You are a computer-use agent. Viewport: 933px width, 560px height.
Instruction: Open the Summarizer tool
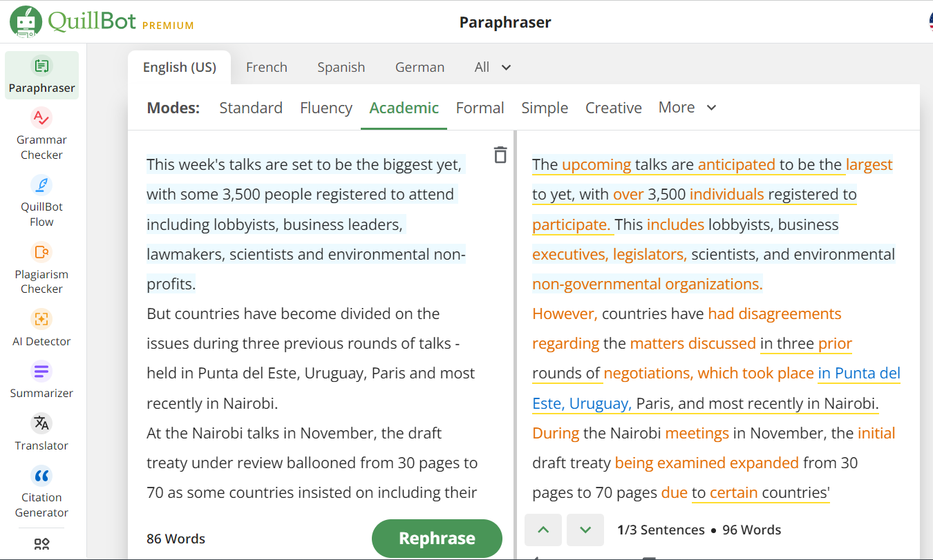click(x=41, y=380)
